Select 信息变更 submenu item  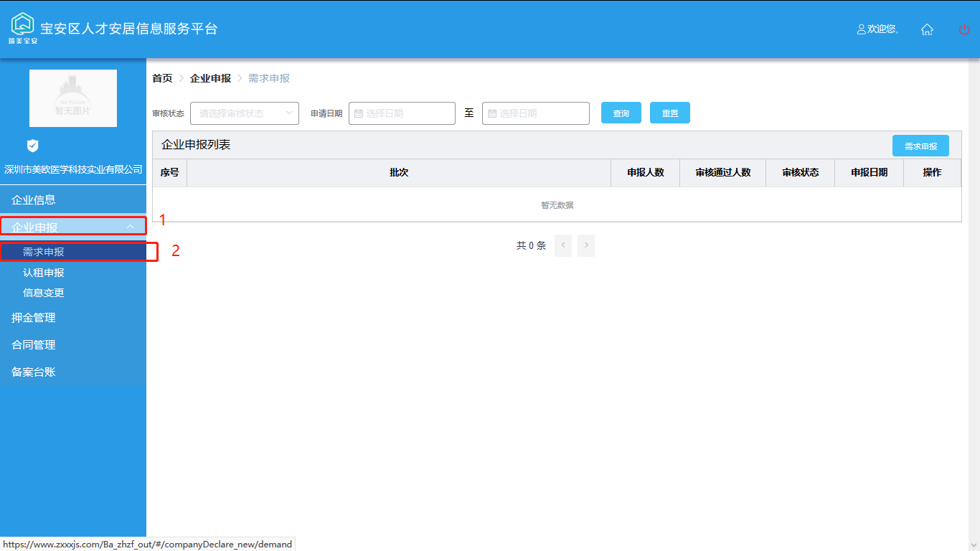pyautogui.click(x=44, y=293)
